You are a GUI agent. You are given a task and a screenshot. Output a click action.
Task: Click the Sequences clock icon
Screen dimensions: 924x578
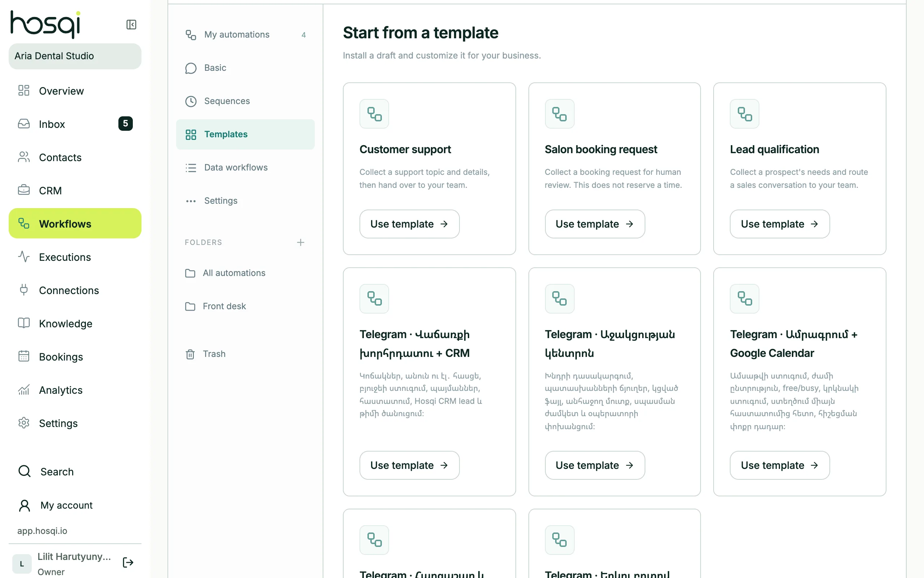191,101
